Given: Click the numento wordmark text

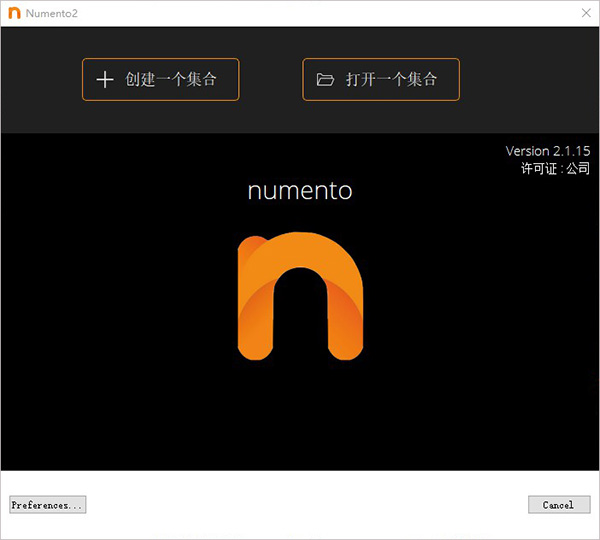Looking at the screenshot, I should [x=300, y=191].
